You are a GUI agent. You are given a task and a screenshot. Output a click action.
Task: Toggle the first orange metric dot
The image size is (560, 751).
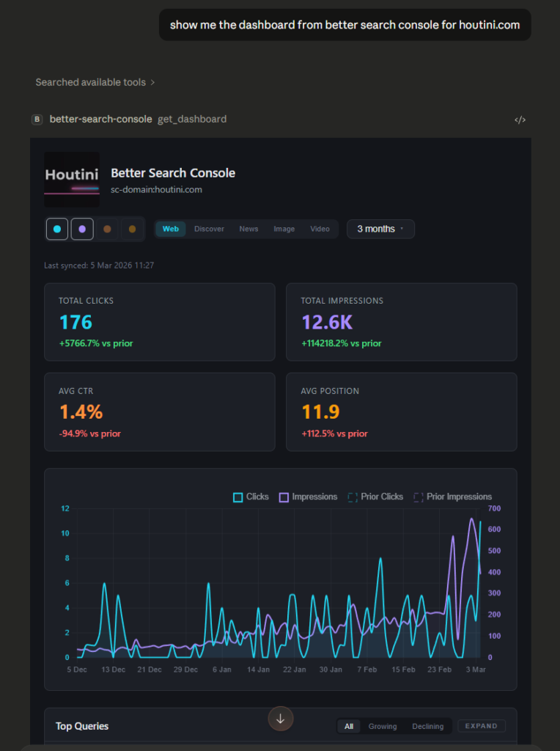point(106,229)
